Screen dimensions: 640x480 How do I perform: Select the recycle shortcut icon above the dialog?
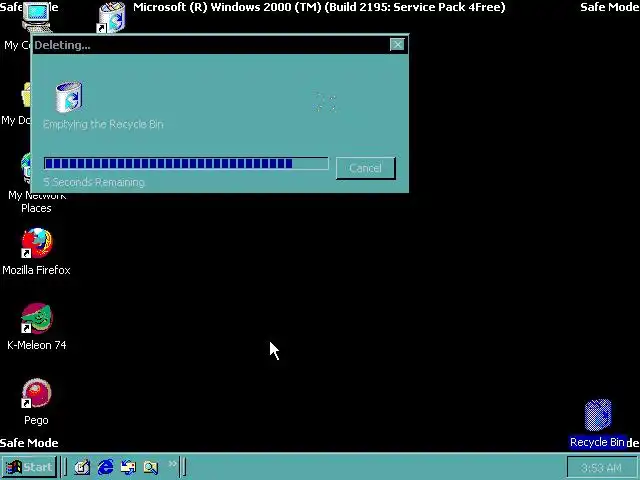pos(111,17)
